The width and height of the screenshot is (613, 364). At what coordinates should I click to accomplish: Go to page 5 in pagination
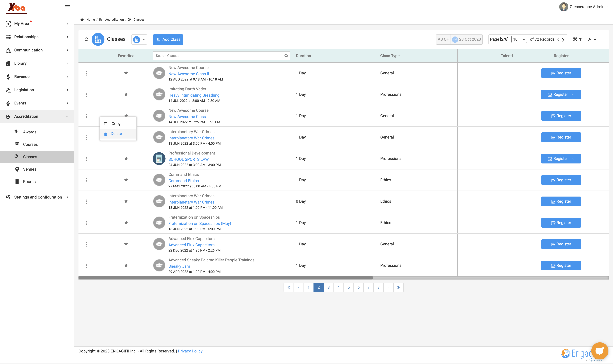[x=348, y=287]
